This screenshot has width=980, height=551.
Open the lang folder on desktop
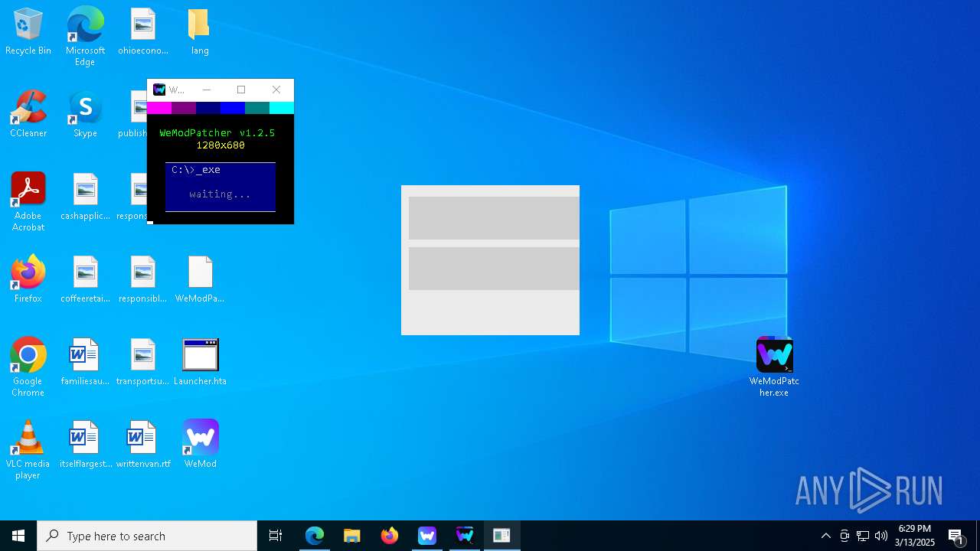[x=200, y=32]
